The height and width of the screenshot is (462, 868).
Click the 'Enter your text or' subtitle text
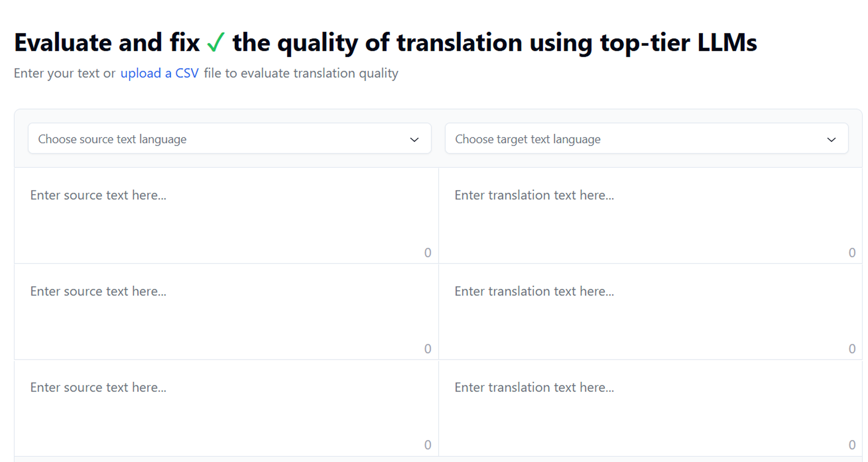64,73
